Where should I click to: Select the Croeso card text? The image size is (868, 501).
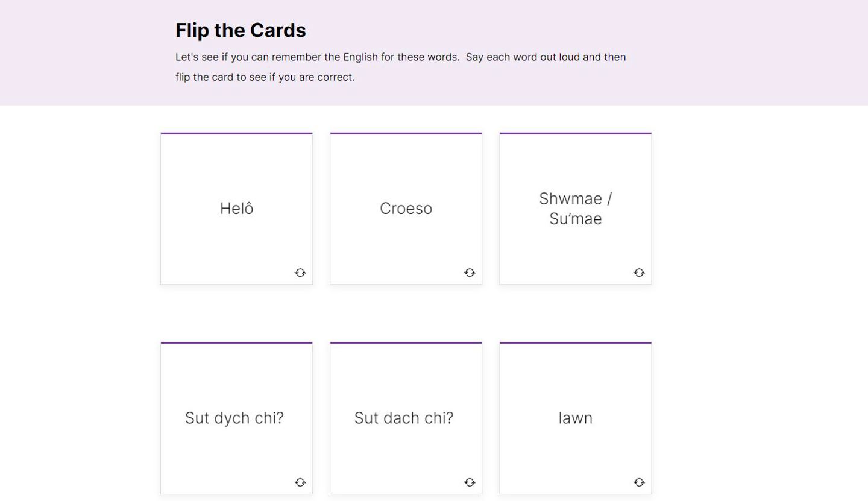(x=406, y=209)
